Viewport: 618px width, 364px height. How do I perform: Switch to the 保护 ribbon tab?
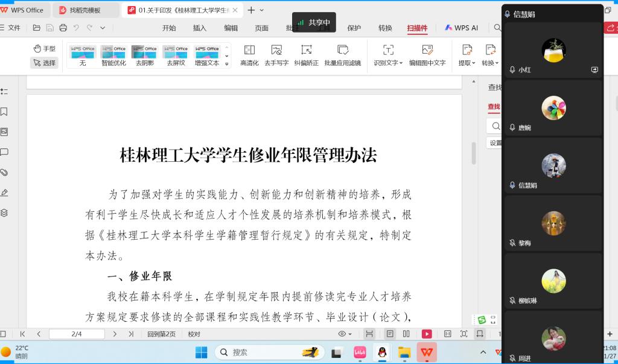point(354,28)
